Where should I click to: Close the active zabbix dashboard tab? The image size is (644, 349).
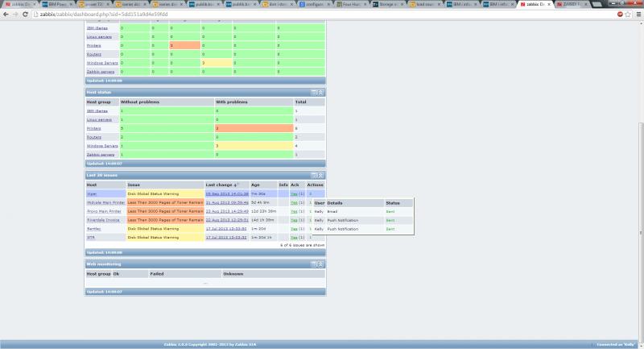549,4
